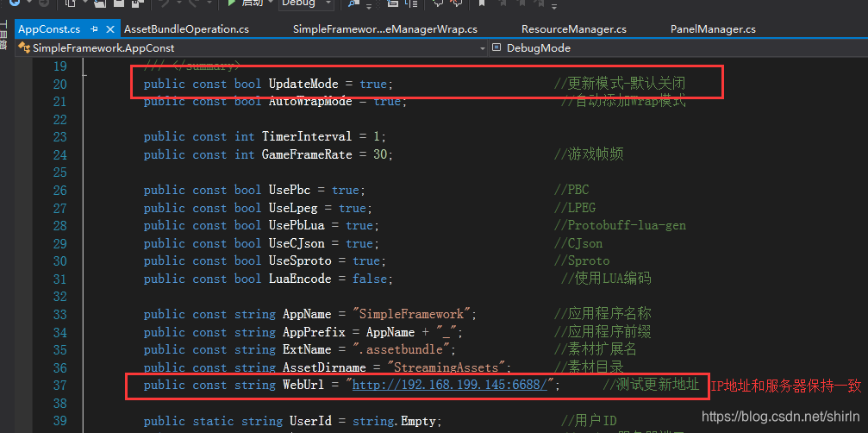The width and height of the screenshot is (868, 433).
Task: Click the //Protobuff-lua-gen comment
Action: pyautogui.click(x=620, y=225)
